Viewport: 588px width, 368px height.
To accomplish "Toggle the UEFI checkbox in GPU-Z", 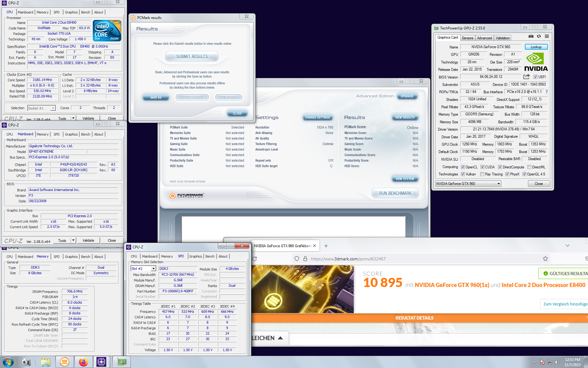I will click(535, 77).
